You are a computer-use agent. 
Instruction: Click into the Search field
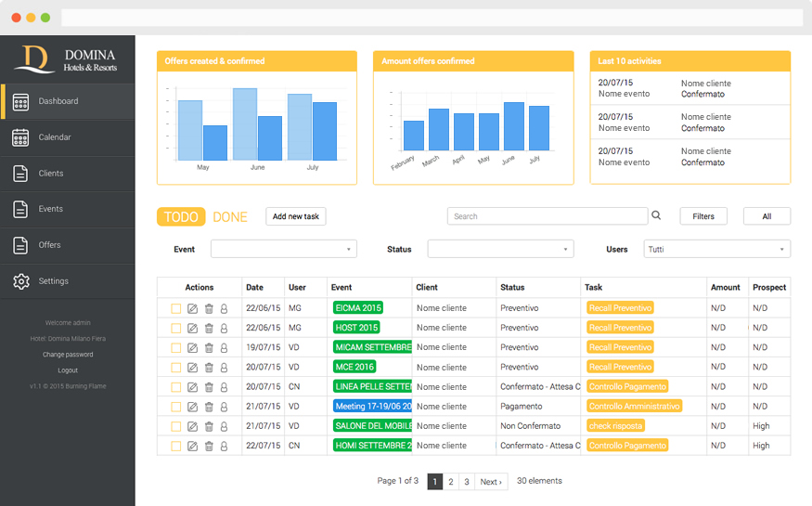point(548,216)
